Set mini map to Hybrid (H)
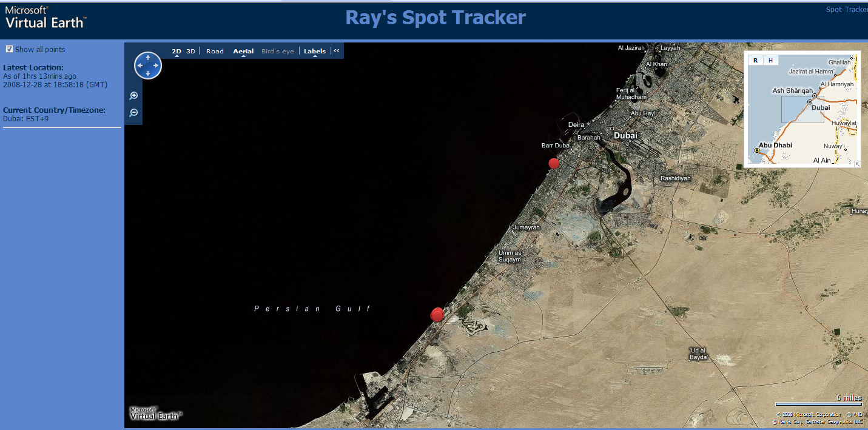Screen dimensions: 868x430 click(x=770, y=60)
